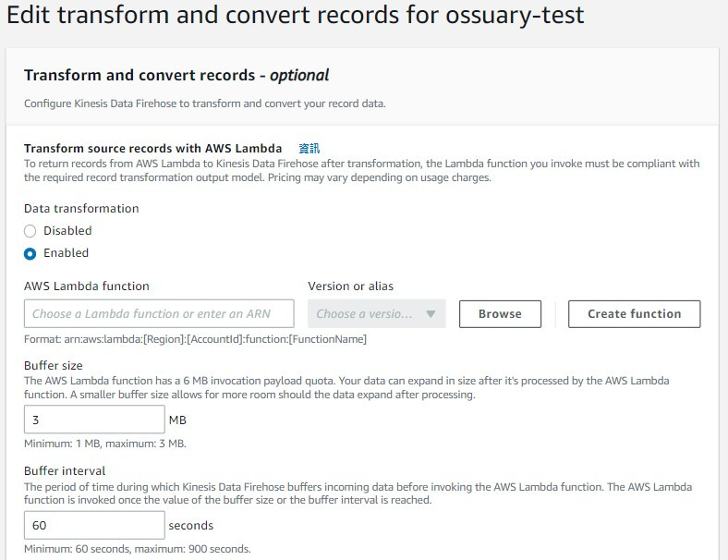The image size is (728, 560).
Task: Select the Enabled data transformation radio button
Action: [30, 253]
